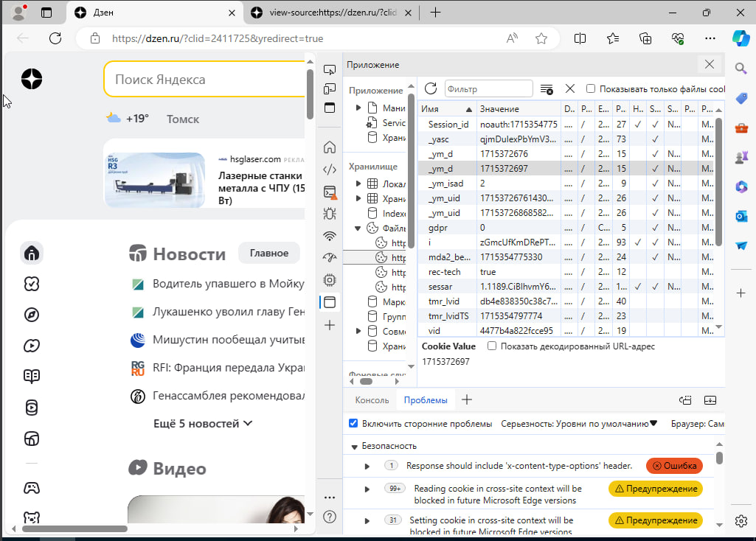
Task: Open the Memory chip icon in DevTools
Action: click(x=330, y=280)
